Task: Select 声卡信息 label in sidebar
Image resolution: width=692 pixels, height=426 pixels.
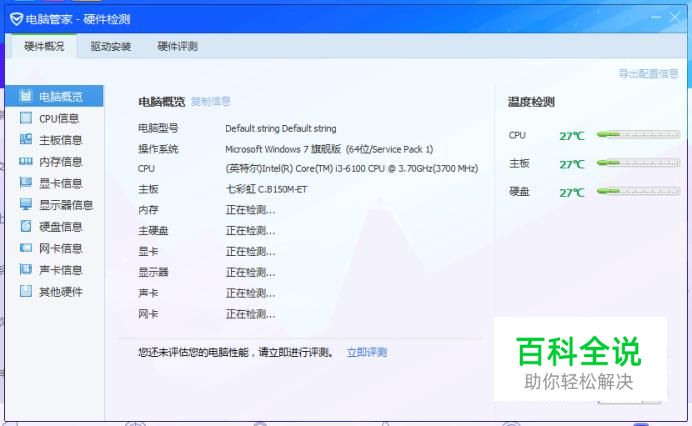Action: click(x=61, y=270)
